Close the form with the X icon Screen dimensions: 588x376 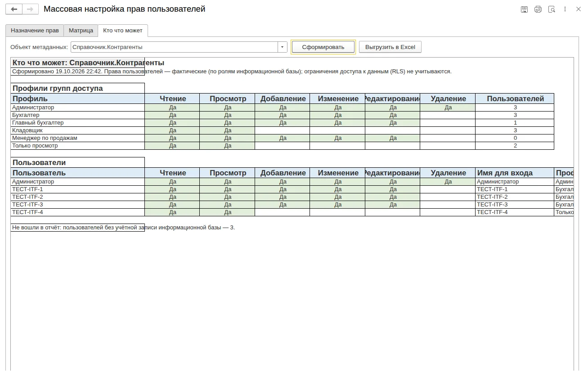[x=579, y=9]
